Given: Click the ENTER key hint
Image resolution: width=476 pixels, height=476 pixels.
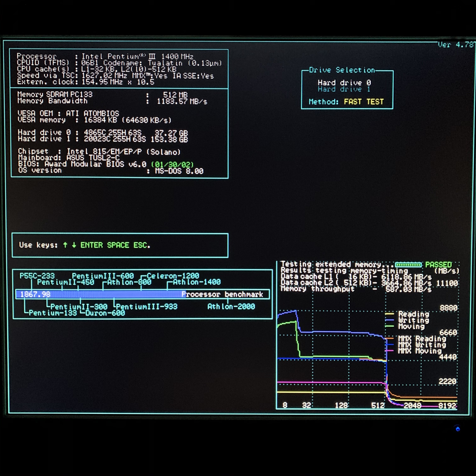Looking at the screenshot, I should coord(91,245).
